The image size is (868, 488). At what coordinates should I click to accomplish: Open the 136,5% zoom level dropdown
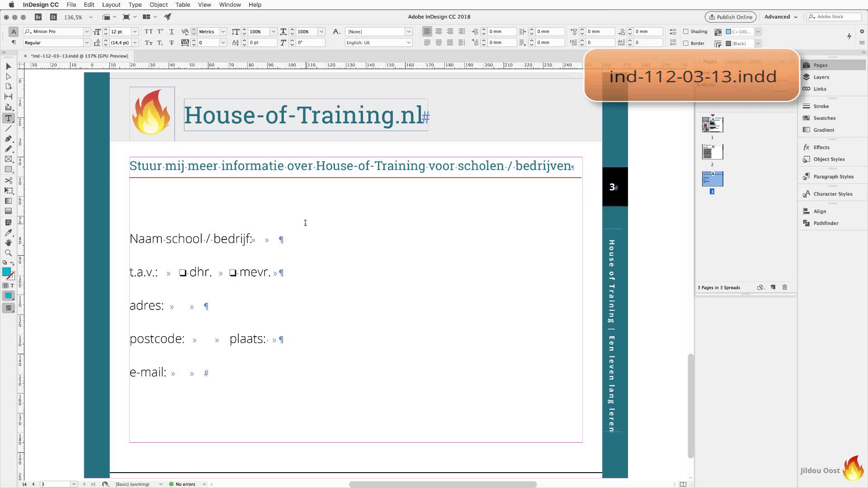coord(90,17)
